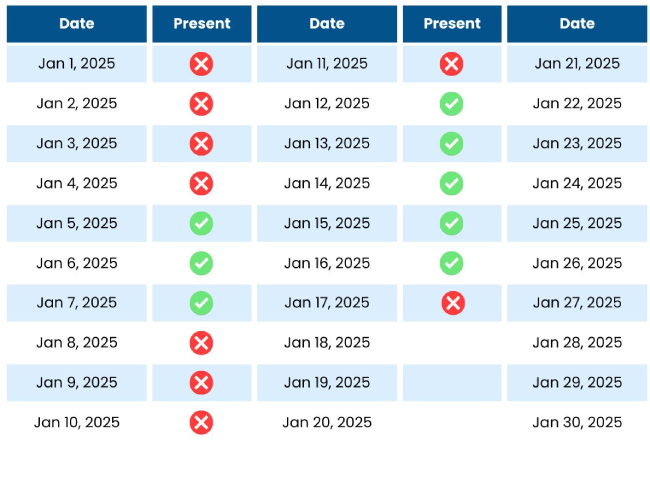Click the first Date column header
Image resolution: width=650 pixels, height=481 pixels.
pos(77,24)
